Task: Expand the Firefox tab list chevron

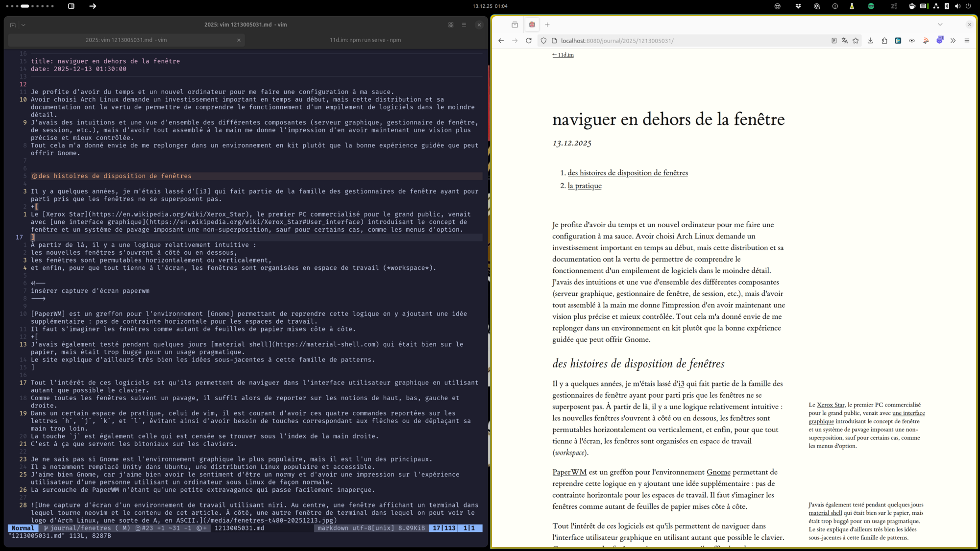Action: click(x=940, y=24)
